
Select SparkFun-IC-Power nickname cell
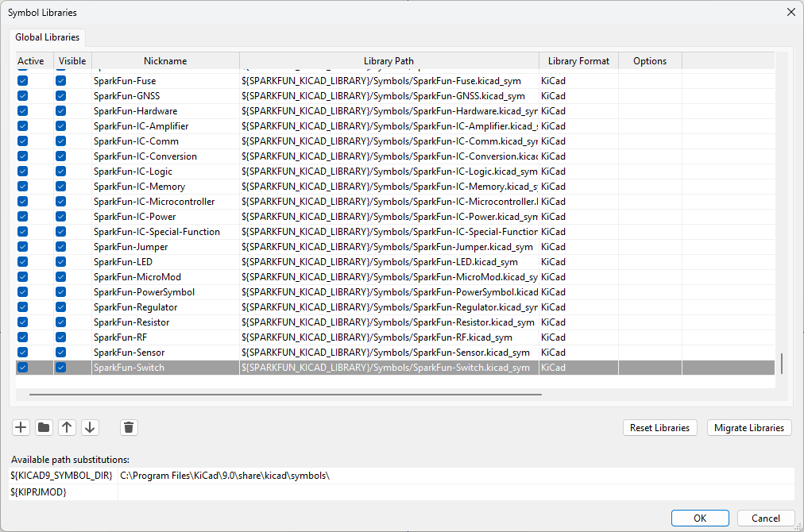165,217
